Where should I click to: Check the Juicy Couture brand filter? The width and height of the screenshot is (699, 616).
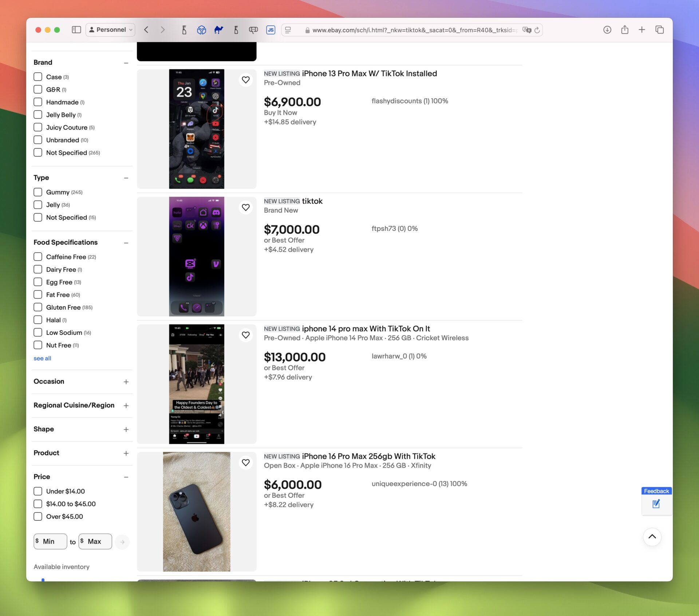38,127
